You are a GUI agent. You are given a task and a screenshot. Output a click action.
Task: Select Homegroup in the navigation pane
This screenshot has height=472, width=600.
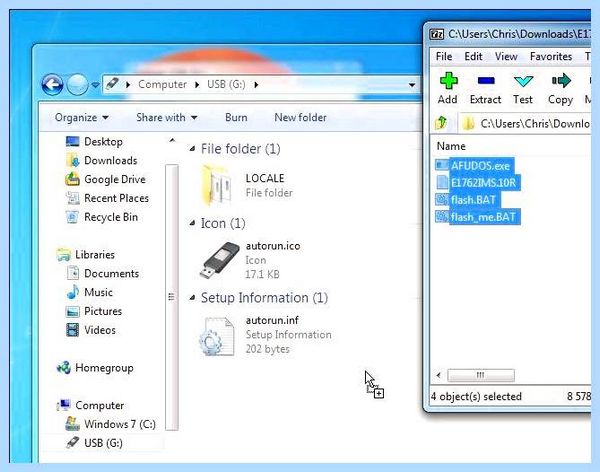95,368
